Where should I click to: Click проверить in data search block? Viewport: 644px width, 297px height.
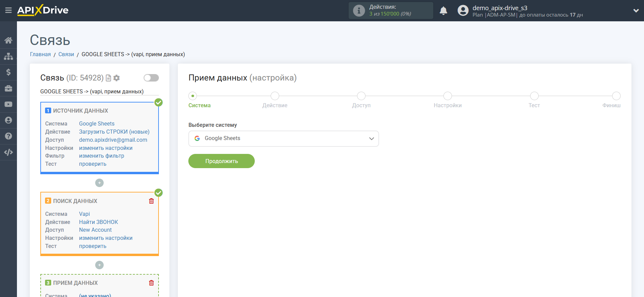pyautogui.click(x=93, y=246)
